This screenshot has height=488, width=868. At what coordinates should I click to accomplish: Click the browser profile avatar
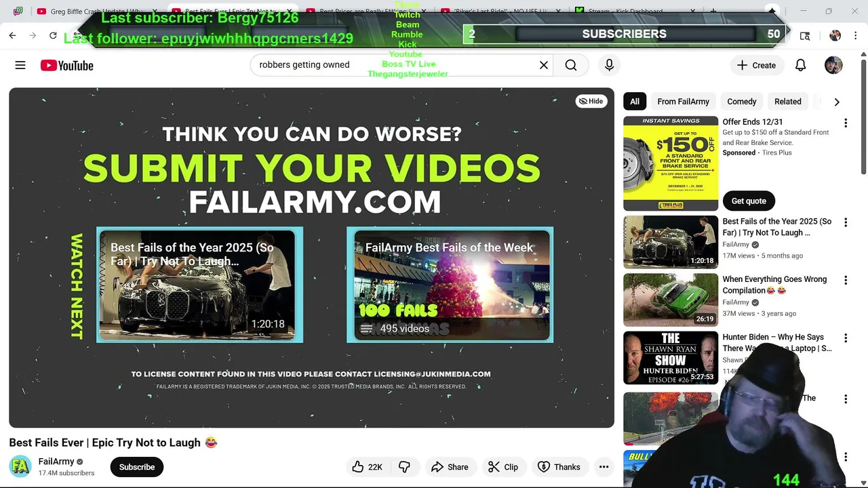point(835,35)
